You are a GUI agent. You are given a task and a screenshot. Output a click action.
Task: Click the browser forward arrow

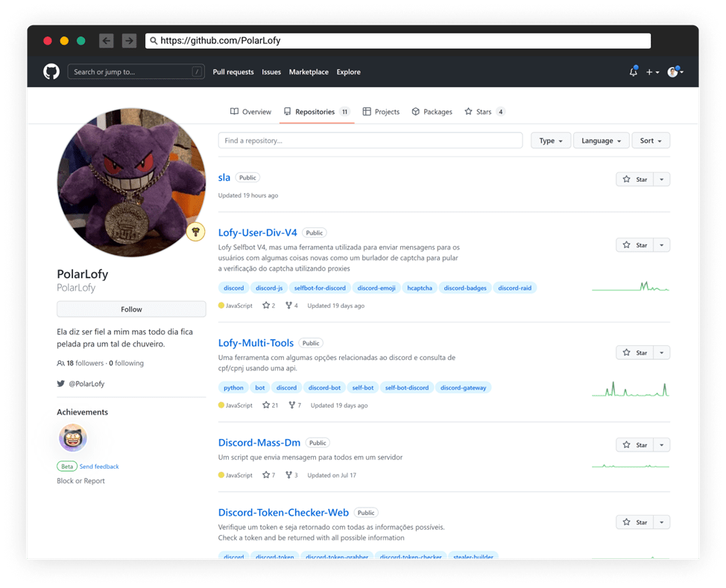point(129,41)
